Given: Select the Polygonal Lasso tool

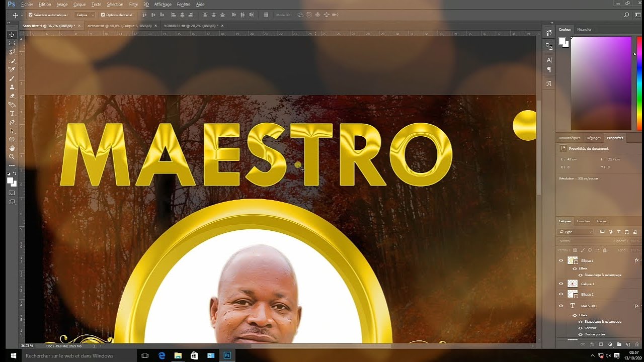Looking at the screenshot, I should tap(12, 52).
